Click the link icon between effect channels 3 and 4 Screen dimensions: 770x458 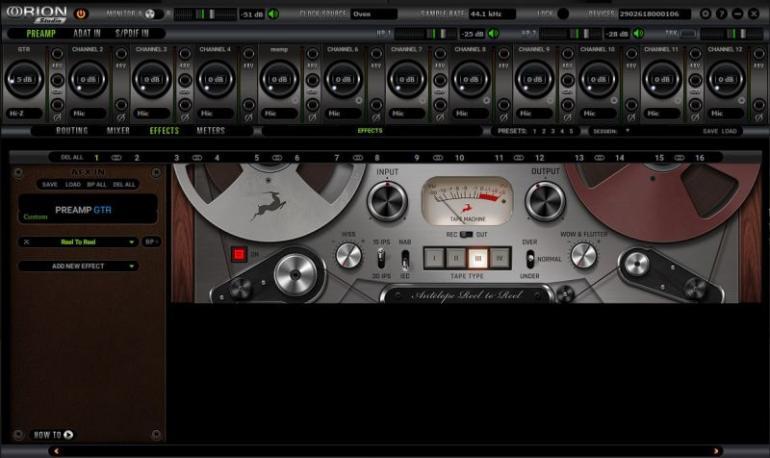point(197,158)
